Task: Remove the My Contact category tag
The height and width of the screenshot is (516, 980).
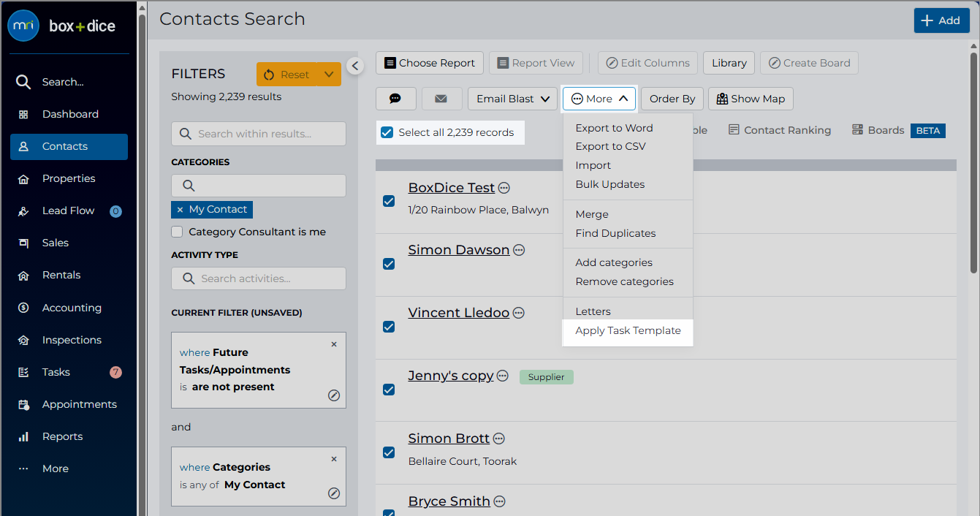Action: click(x=181, y=210)
